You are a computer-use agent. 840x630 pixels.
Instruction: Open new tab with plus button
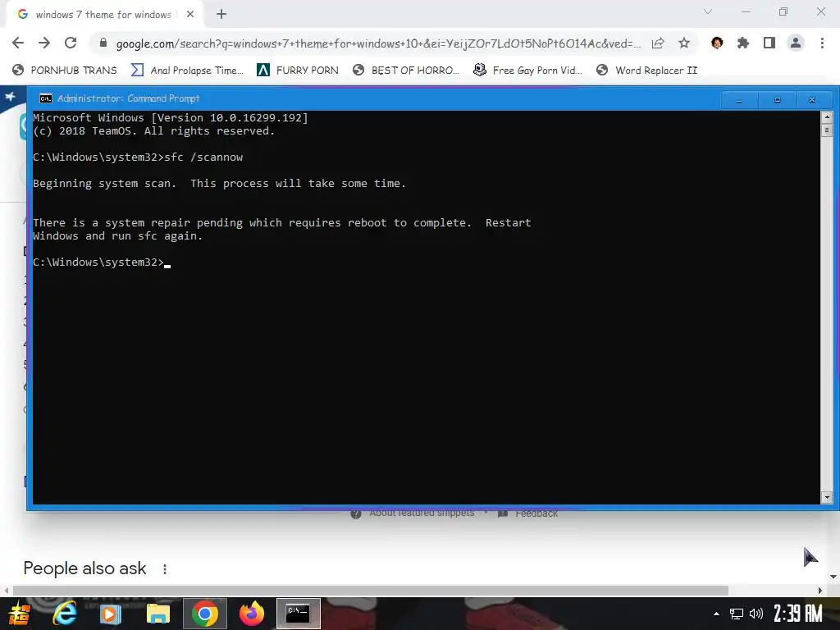coord(221,15)
